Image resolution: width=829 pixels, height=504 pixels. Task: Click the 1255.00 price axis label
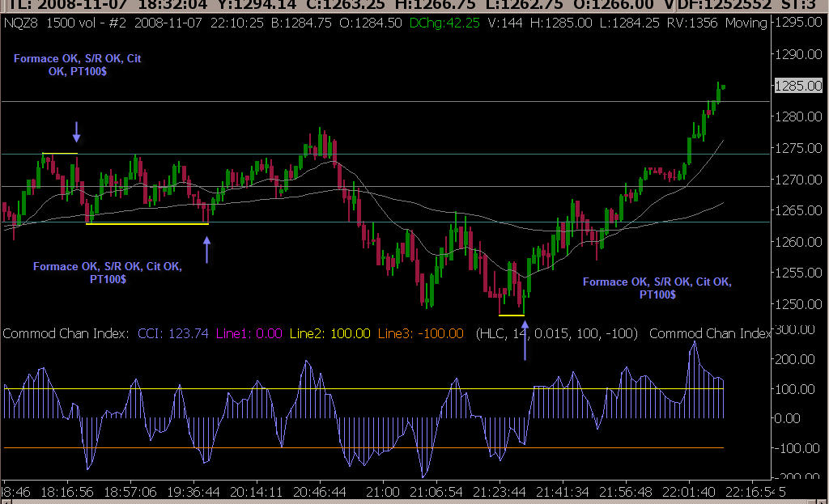tap(798, 273)
